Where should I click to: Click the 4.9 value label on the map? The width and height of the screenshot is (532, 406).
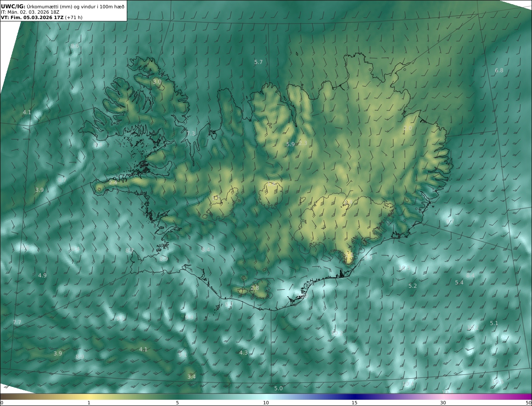point(42,275)
